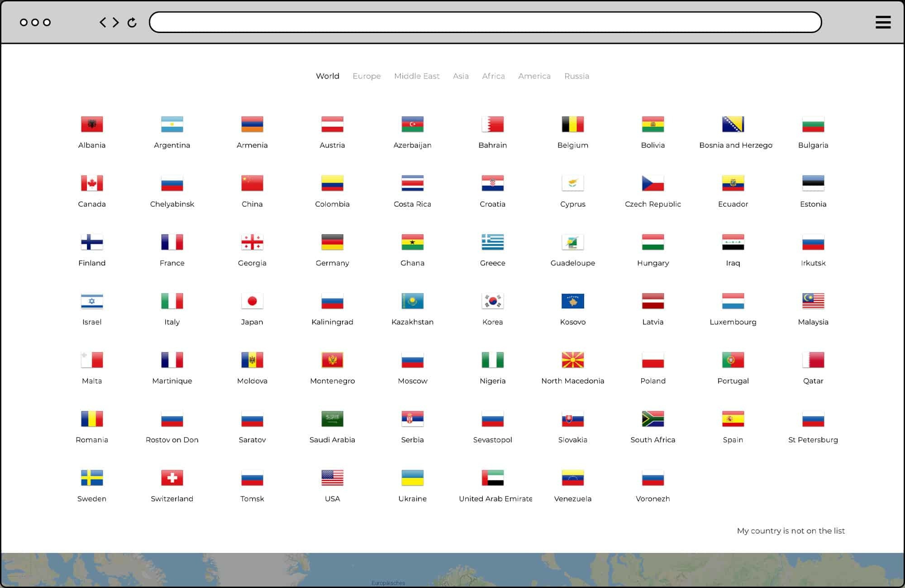Select the Belgium flag
This screenshot has height=588, width=905.
click(573, 124)
